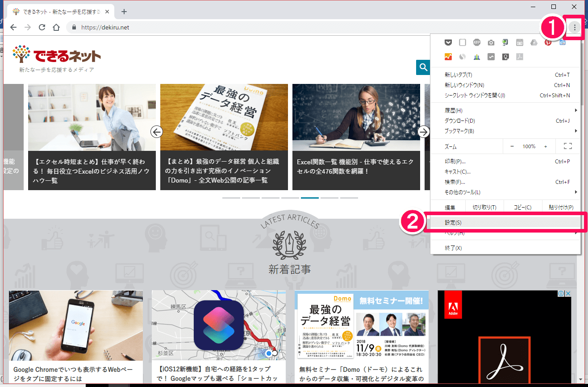Open a new tab with plus button
The height and width of the screenshot is (387, 588).
coord(124,11)
